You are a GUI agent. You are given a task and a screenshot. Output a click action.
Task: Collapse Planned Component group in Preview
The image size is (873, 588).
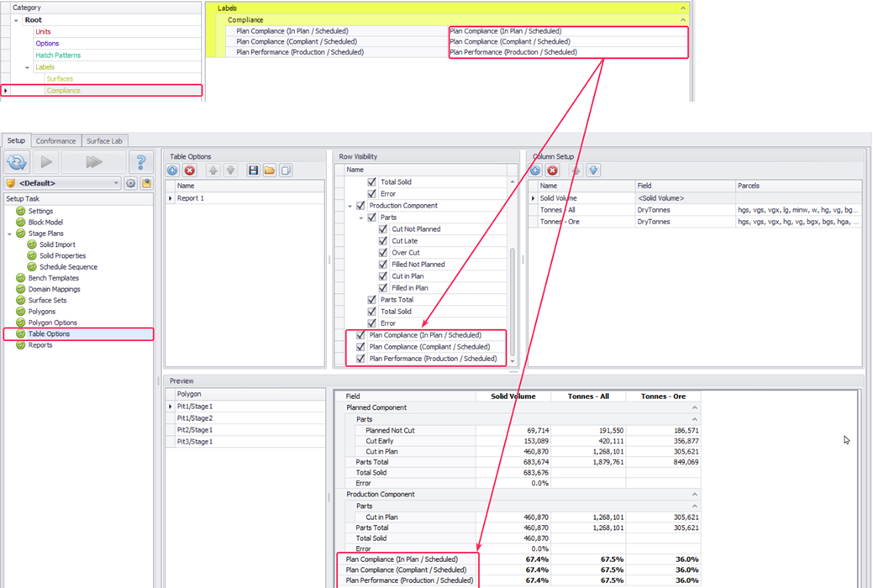point(695,407)
